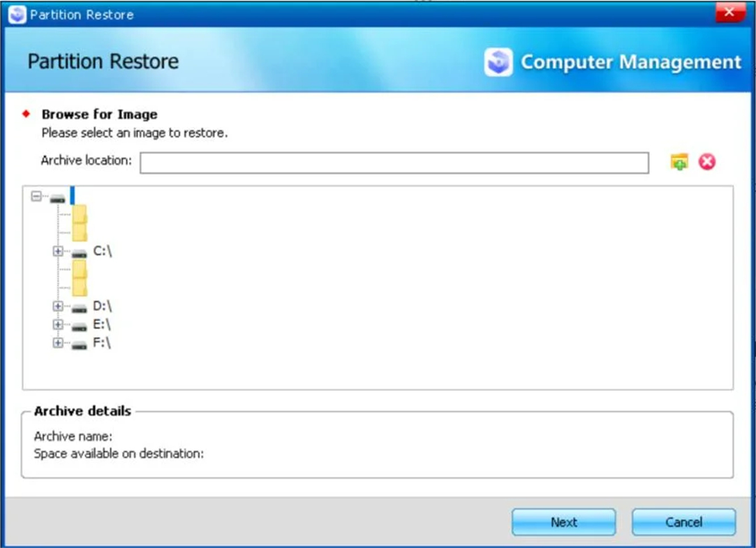Click the C:\ drive icon
The image size is (756, 548).
click(x=80, y=252)
